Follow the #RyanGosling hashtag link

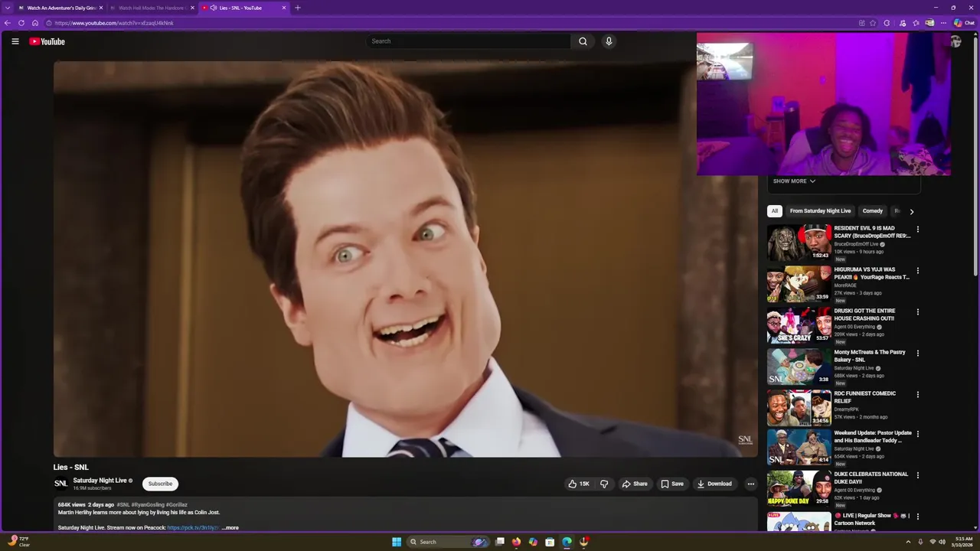(x=148, y=505)
